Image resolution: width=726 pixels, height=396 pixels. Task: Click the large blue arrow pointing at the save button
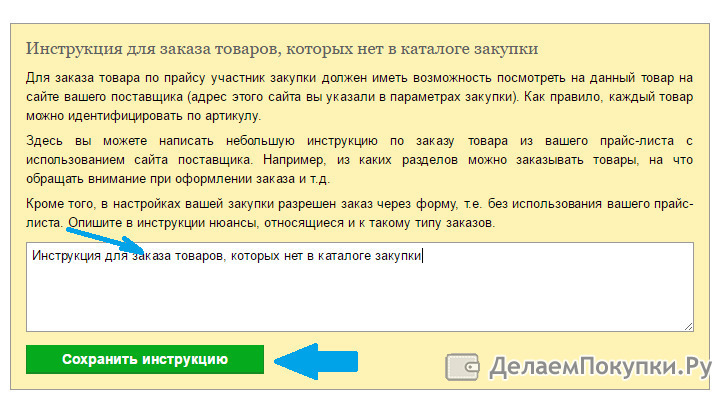(x=316, y=361)
